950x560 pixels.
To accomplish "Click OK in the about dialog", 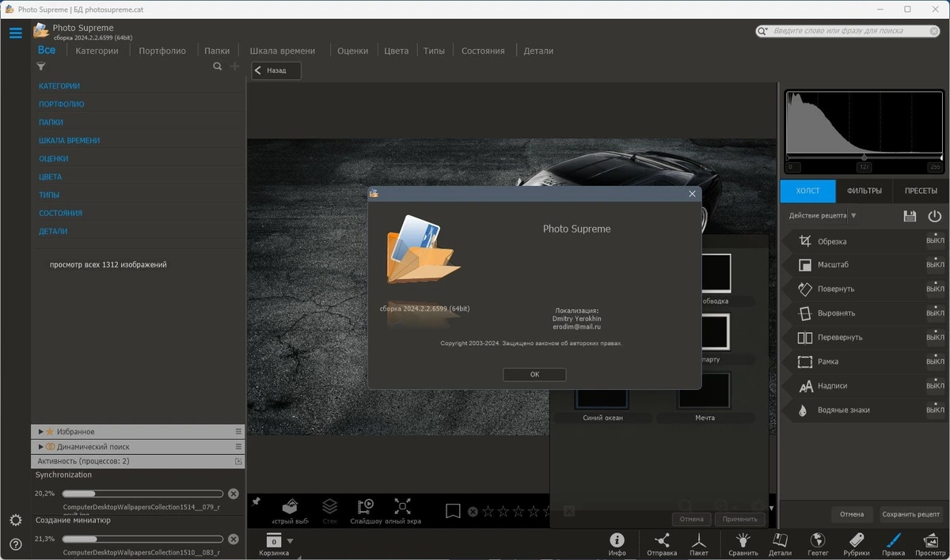I will pos(534,374).
